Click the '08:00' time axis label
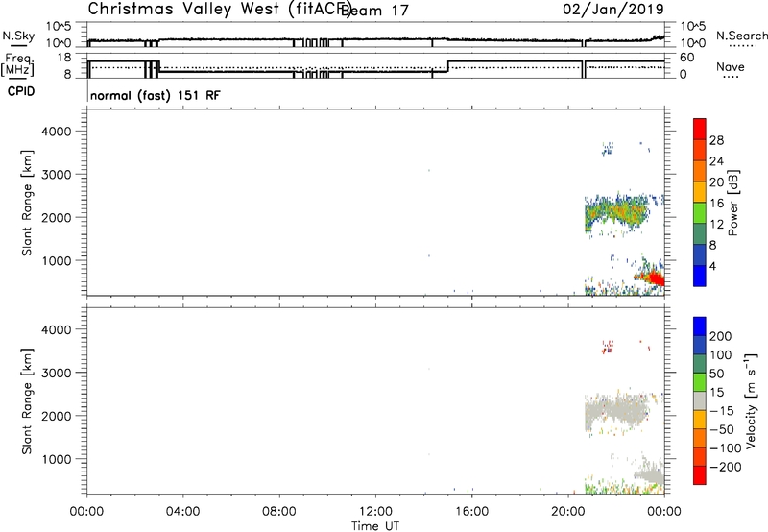The image size is (768, 532). point(279,512)
